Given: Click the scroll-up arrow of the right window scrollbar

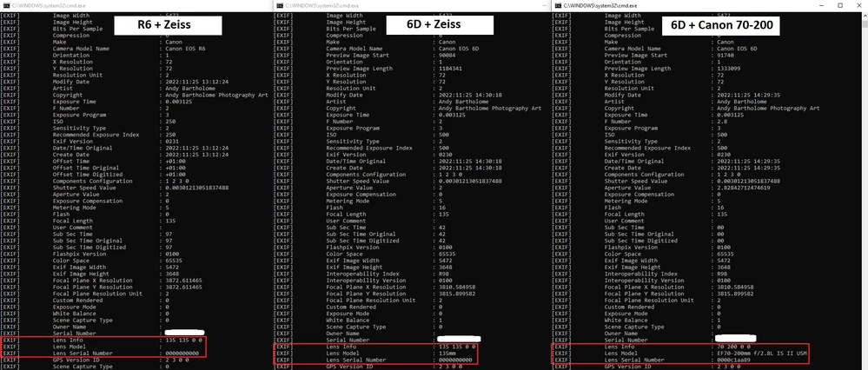Looking at the screenshot, I should (x=865, y=15).
